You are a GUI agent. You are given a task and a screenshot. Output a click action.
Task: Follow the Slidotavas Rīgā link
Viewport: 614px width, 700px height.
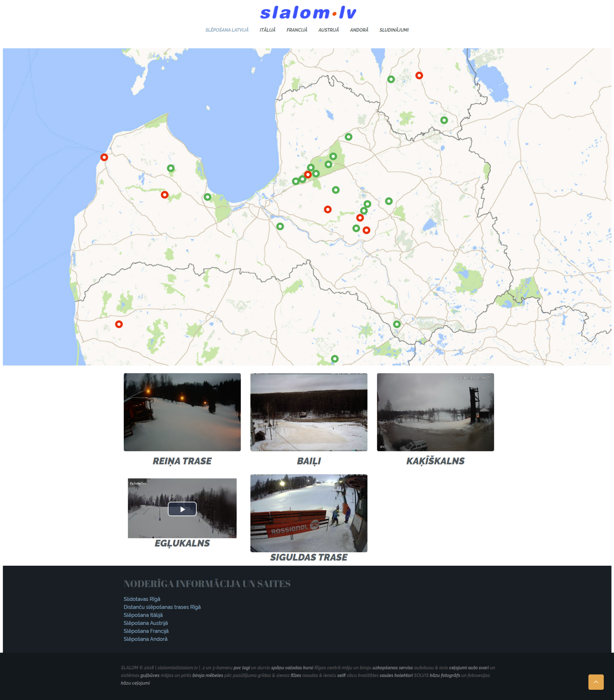pos(142,599)
